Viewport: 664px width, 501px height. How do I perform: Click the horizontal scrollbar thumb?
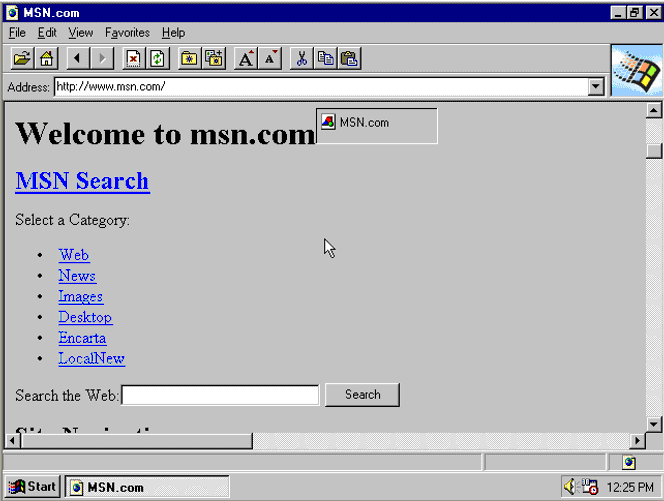tap(136, 441)
